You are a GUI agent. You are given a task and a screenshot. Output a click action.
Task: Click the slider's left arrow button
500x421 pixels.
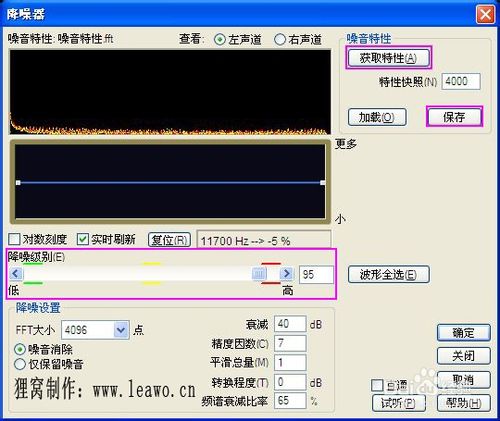tap(16, 274)
